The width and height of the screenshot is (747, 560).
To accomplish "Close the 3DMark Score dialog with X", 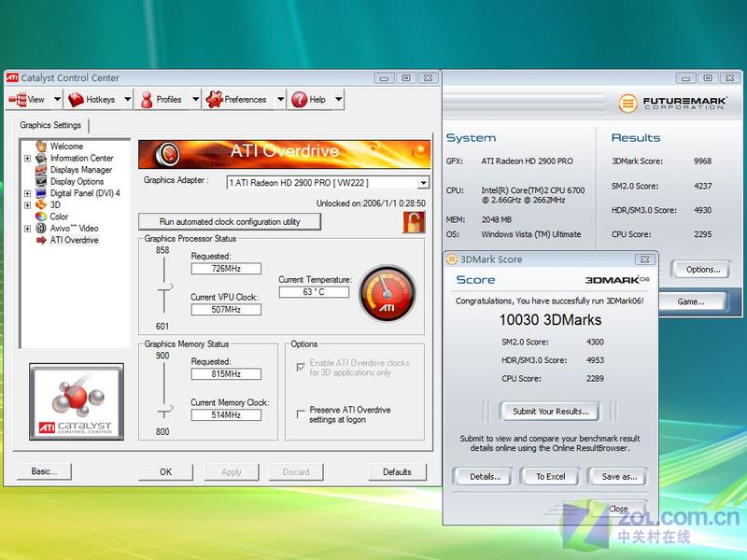I will point(644,259).
